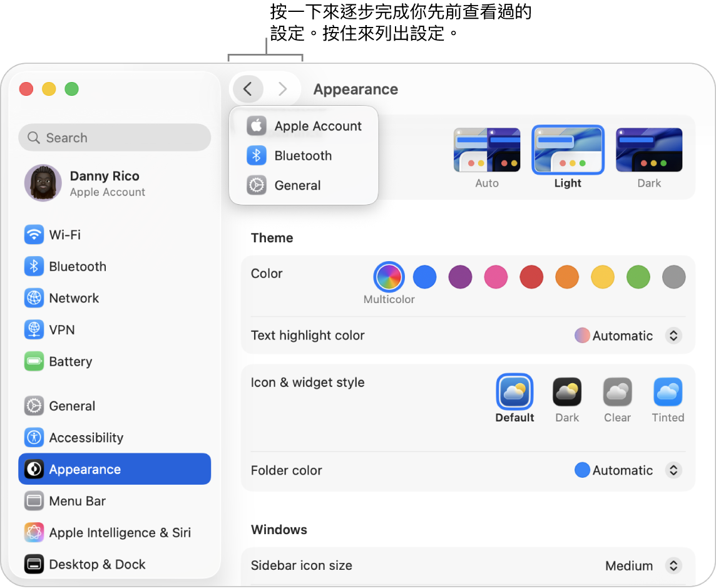
Task: Open the Text highlight color dropdown
Action: pyautogui.click(x=673, y=336)
